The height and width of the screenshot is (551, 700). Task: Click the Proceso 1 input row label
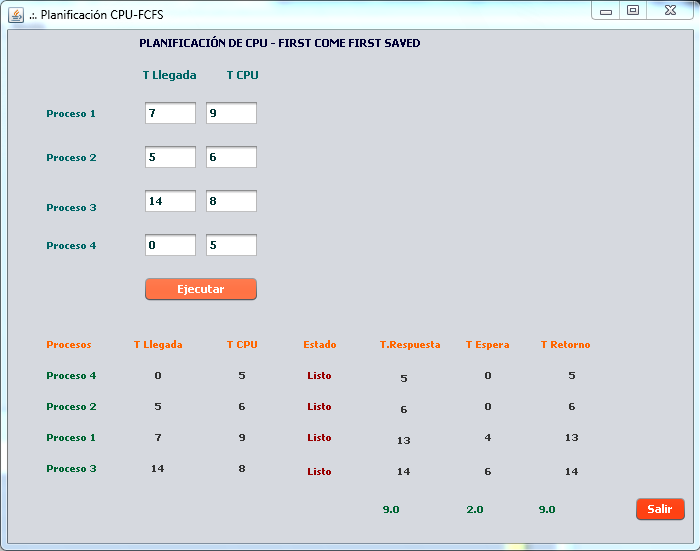tap(71, 114)
